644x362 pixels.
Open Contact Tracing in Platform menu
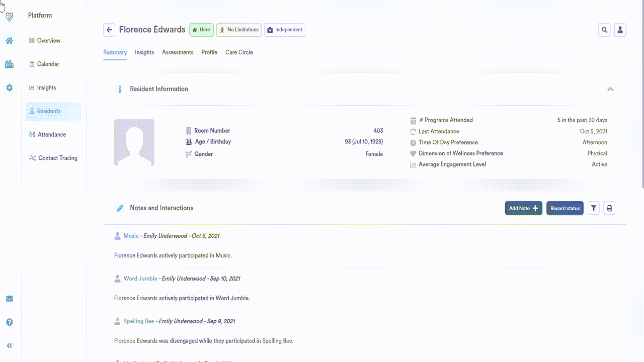[x=53, y=158]
